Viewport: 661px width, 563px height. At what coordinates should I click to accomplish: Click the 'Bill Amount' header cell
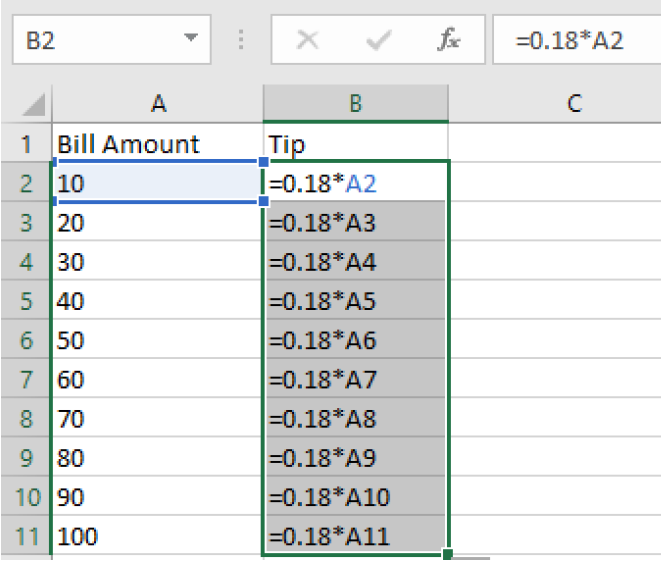tap(158, 143)
